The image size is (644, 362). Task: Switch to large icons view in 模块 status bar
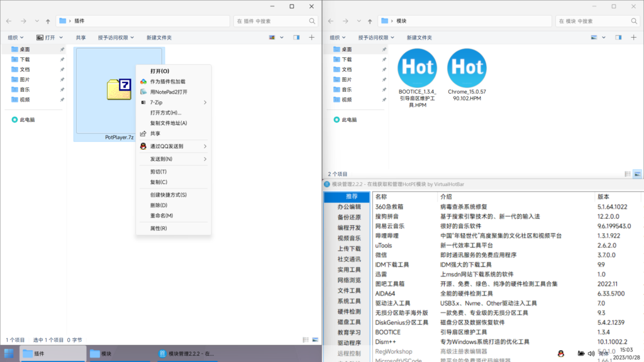[x=638, y=174]
